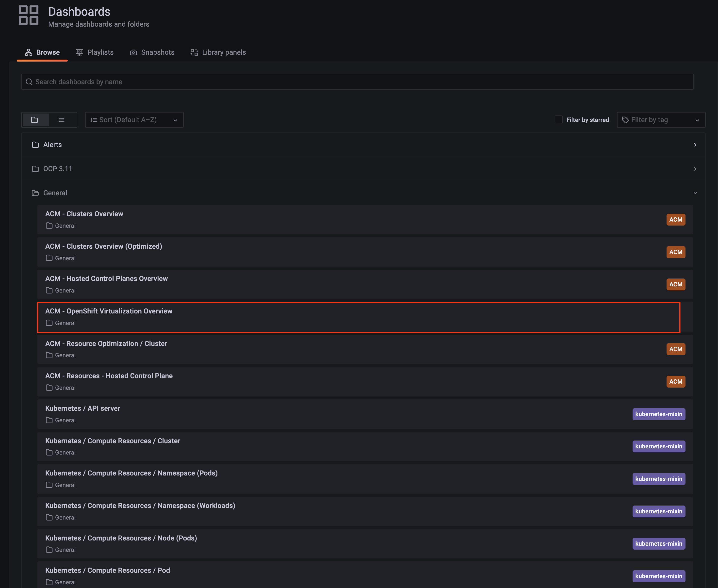Switch to the Library panels tab
This screenshot has height=588, width=718.
[x=218, y=52]
